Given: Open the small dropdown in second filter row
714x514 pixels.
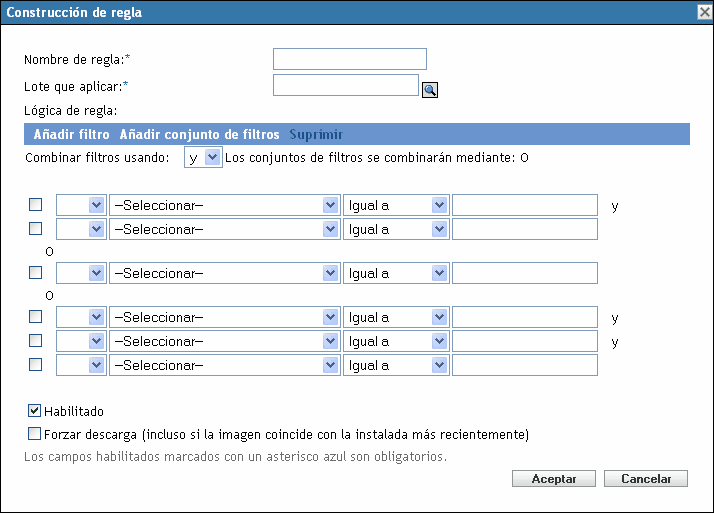Looking at the screenshot, I should 81,229.
